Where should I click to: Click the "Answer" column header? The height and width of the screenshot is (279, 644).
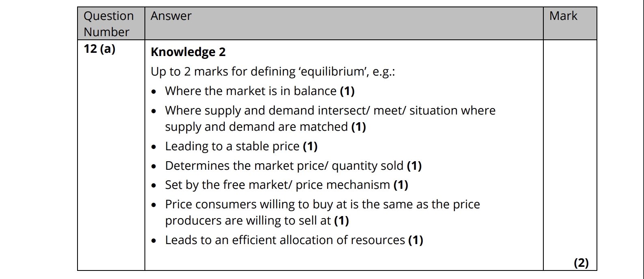tap(171, 16)
